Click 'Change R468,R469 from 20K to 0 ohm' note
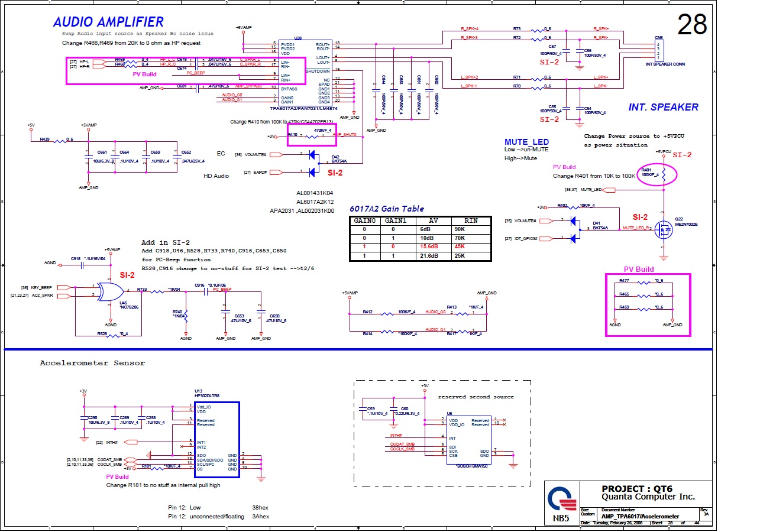The width and height of the screenshot is (760, 532). tap(131, 43)
